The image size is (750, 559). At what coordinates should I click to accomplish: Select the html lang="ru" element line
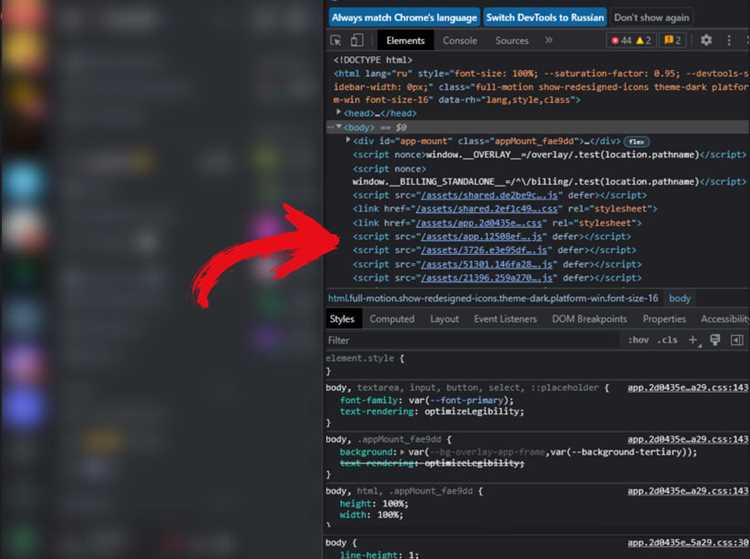(540, 87)
